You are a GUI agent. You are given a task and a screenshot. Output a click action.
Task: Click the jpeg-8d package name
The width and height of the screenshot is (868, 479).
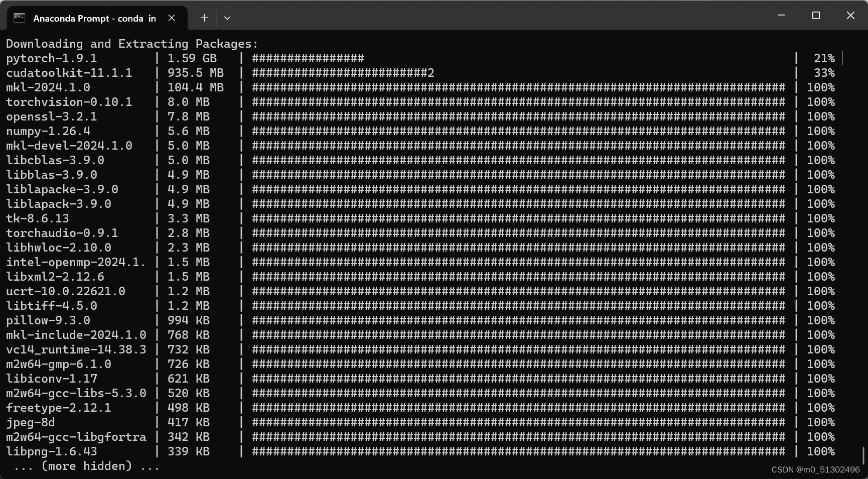point(31,422)
